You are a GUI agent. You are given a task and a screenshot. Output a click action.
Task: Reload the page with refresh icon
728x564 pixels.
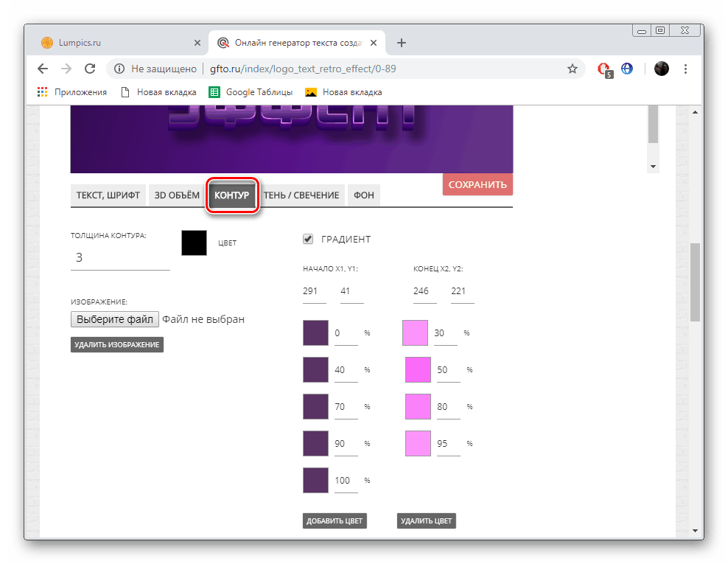coord(90,69)
